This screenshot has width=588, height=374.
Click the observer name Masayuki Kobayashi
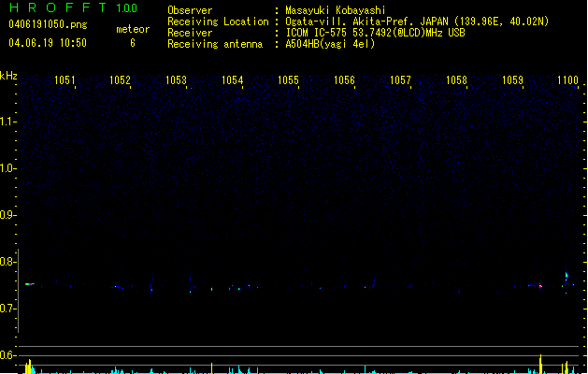[x=336, y=10]
